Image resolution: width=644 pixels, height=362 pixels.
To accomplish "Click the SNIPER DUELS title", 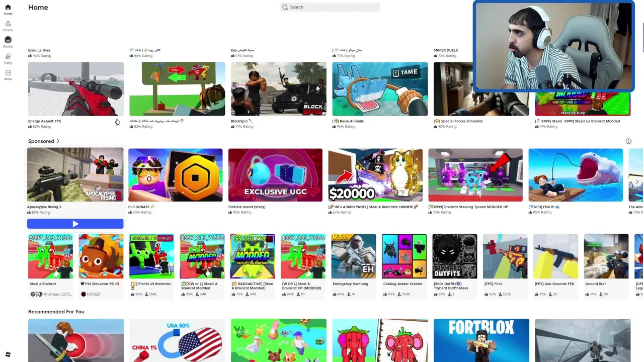I will (446, 50).
